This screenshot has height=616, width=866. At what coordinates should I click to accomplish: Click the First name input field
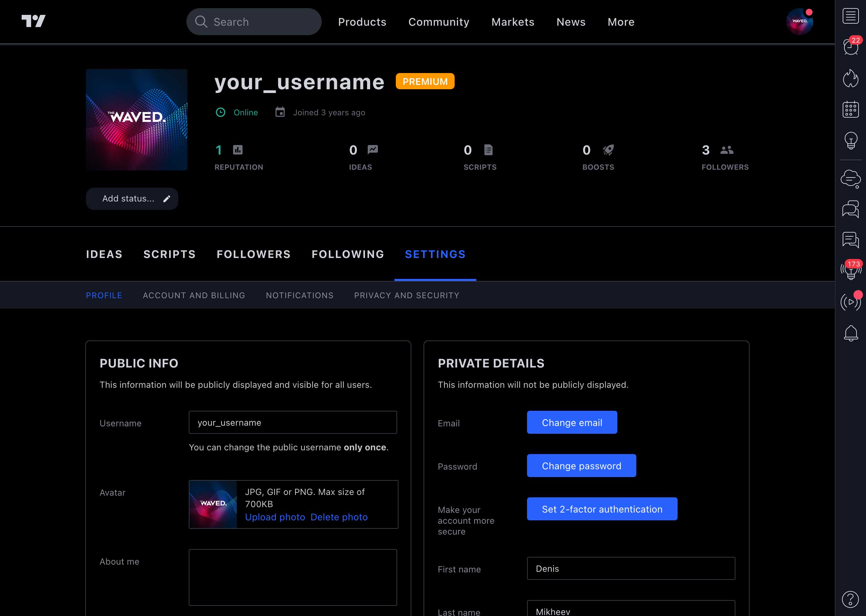point(631,568)
